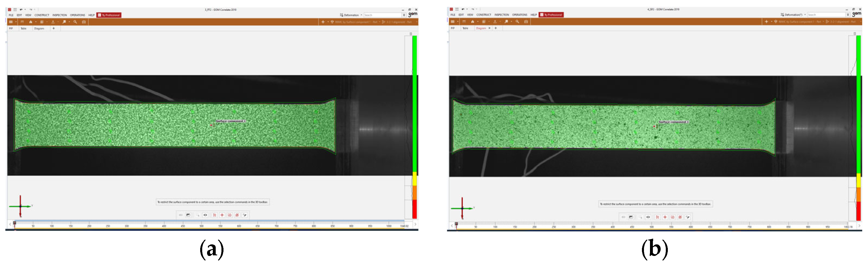The image size is (868, 264).
Task: Click the red square selection icon in the 3_FF2 window
Action: [x=230, y=215]
